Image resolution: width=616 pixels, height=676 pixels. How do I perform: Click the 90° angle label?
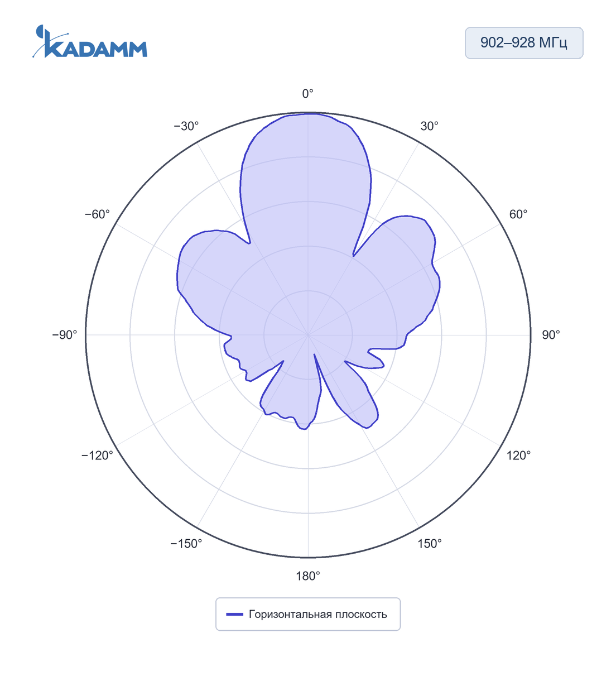pos(551,335)
